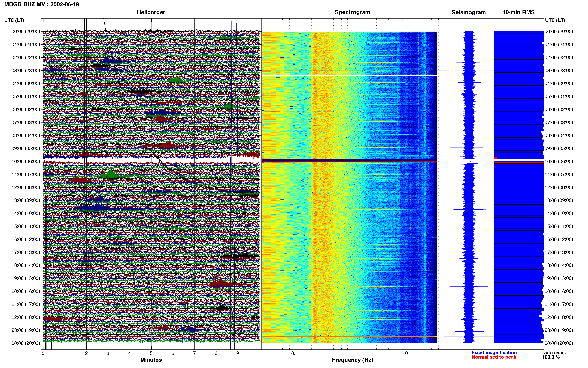The height and width of the screenshot is (368, 588).
Task: Click 01:00 (21:00) label beside the Helicorder
Action: coord(26,45)
